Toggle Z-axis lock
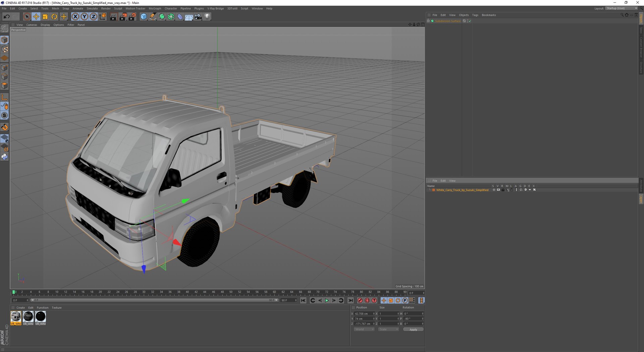644x352 pixels. click(94, 16)
